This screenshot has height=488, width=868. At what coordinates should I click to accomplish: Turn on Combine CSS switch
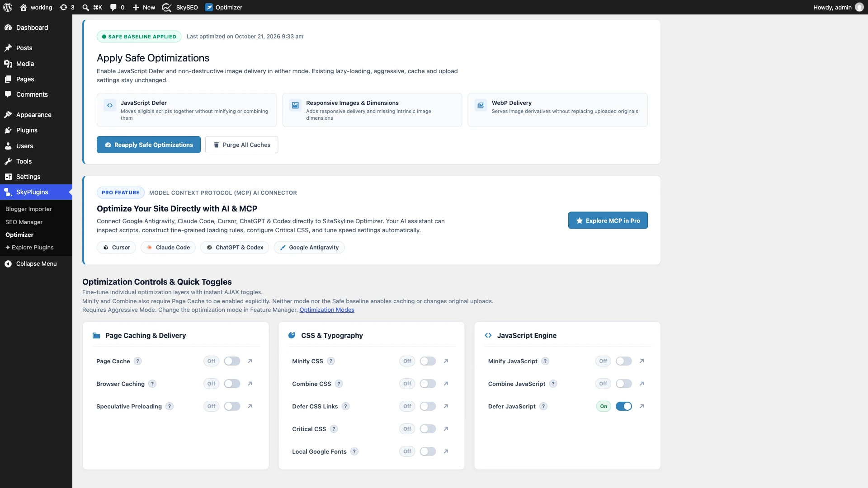(428, 384)
